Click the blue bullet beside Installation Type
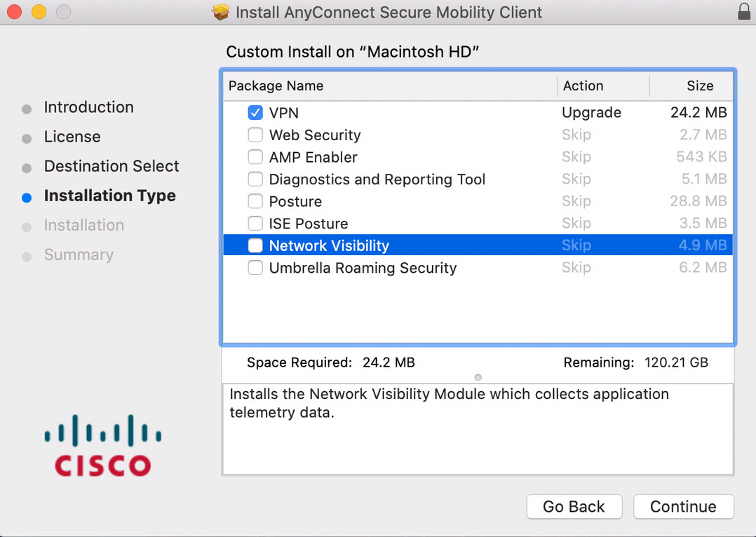The width and height of the screenshot is (756, 537). click(x=27, y=198)
